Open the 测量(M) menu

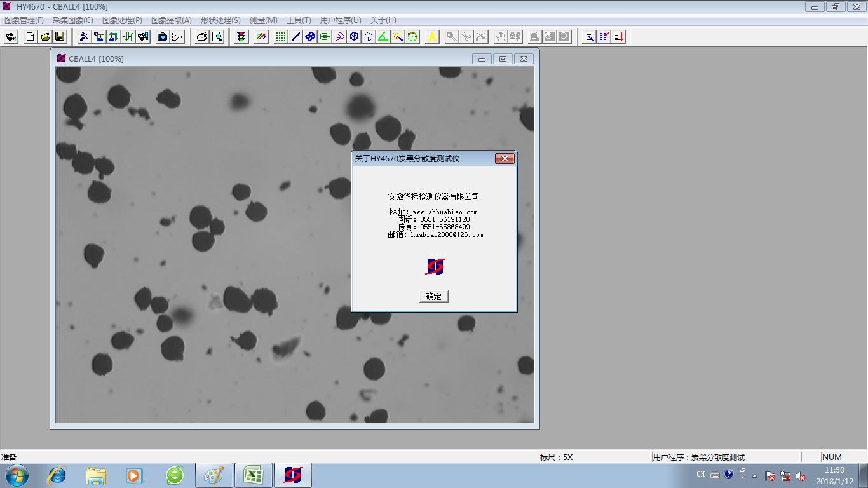click(x=263, y=20)
